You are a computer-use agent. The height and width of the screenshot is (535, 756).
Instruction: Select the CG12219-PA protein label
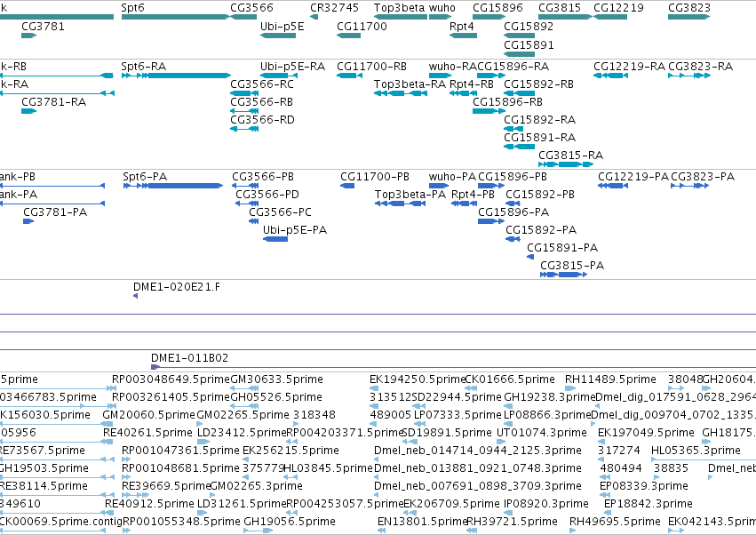(633, 177)
